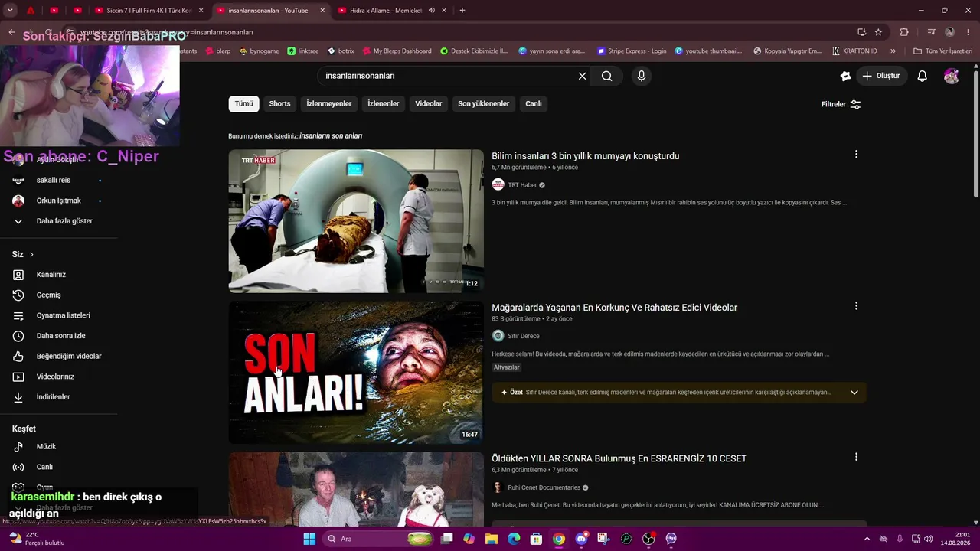This screenshot has height=551, width=980.
Task: Open Copilot from the taskbar
Action: coord(469,539)
